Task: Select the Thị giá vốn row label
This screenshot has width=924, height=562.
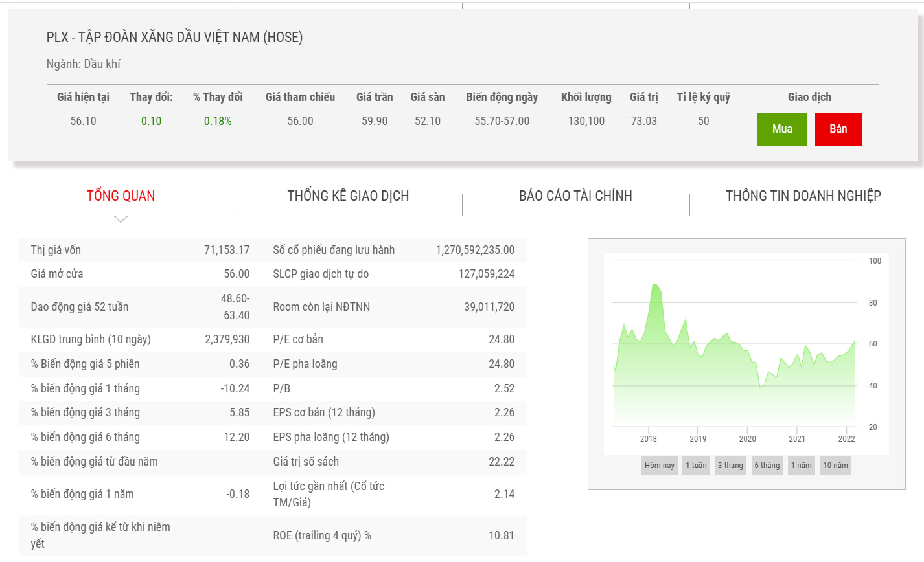Action: click(x=56, y=250)
